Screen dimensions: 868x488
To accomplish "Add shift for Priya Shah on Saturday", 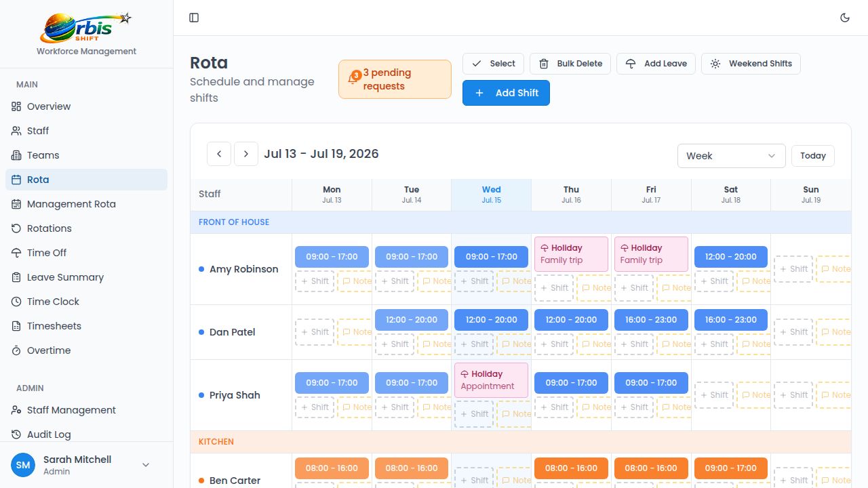I will pyautogui.click(x=714, y=395).
